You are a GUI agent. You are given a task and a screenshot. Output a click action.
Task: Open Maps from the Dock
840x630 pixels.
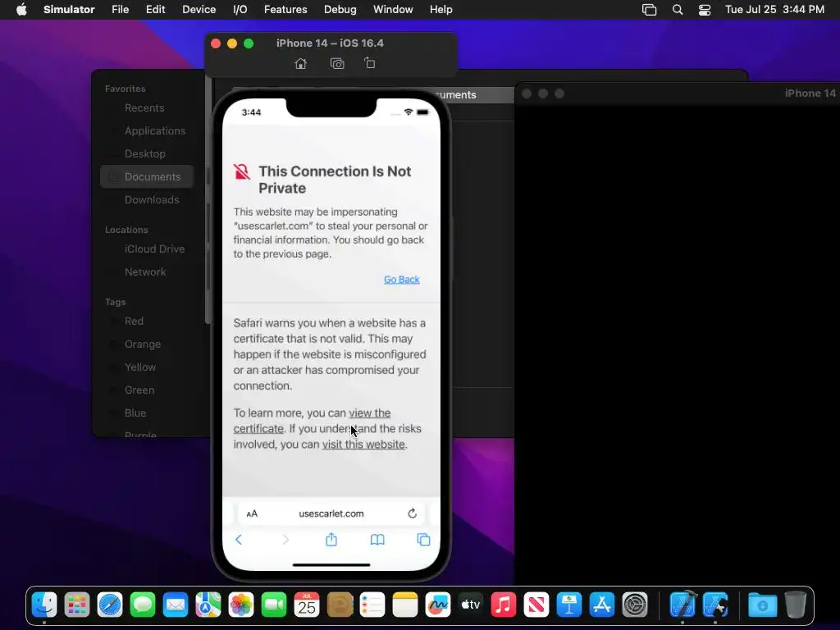208,605
